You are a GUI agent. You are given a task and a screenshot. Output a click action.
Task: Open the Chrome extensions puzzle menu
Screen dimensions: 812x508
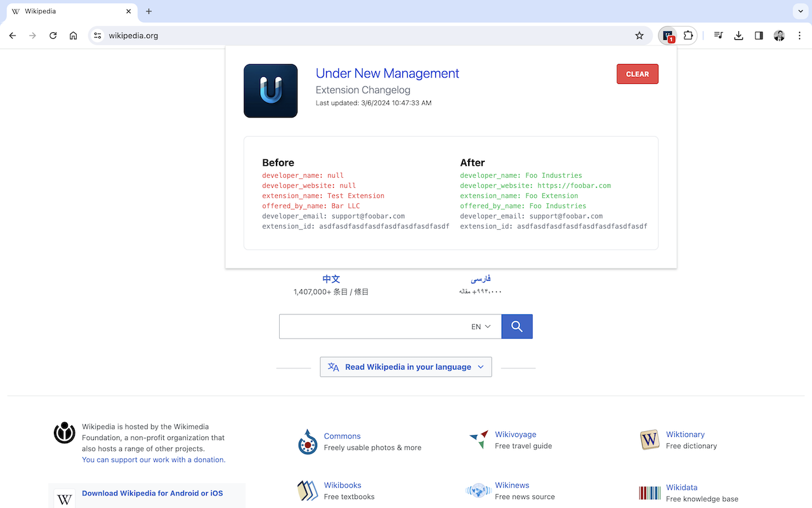tap(688, 36)
